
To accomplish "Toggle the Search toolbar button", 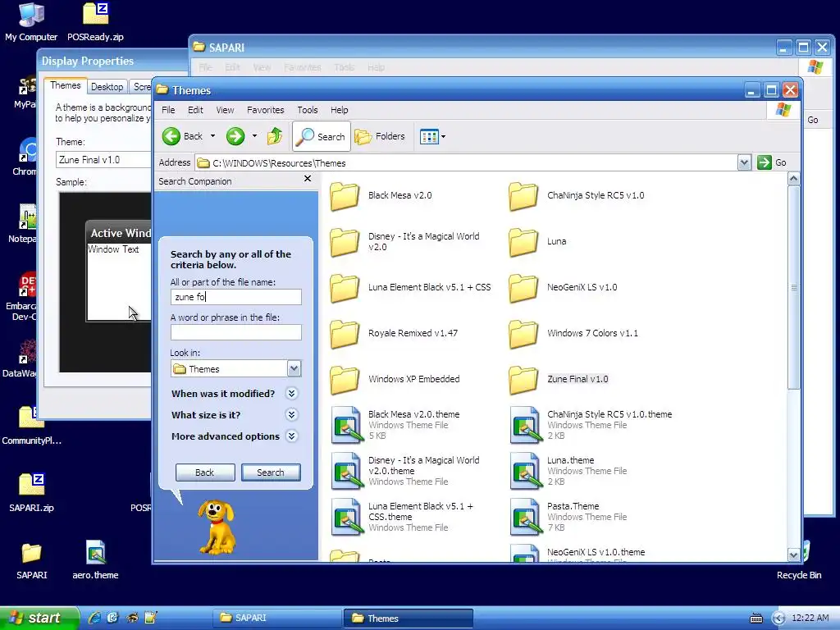I will pos(322,136).
